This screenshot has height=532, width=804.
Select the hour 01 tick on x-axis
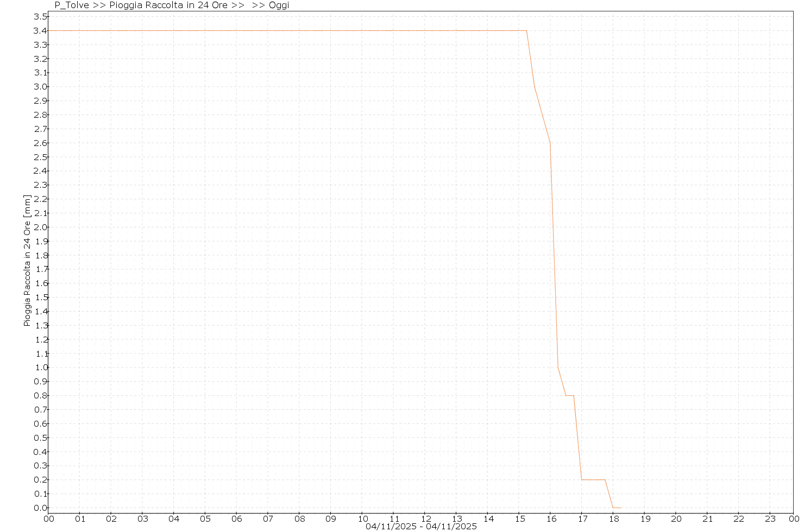point(79,518)
